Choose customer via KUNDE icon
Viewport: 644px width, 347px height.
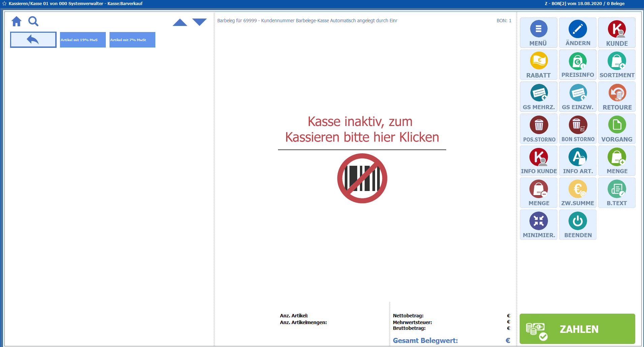(x=617, y=29)
